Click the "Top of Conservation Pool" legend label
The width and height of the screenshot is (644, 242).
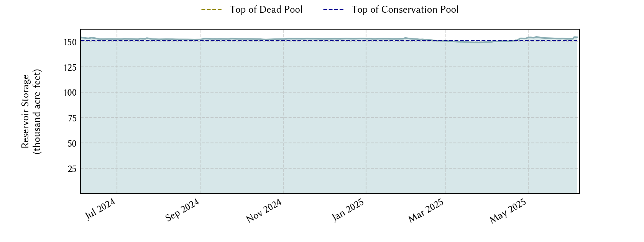[405, 10]
